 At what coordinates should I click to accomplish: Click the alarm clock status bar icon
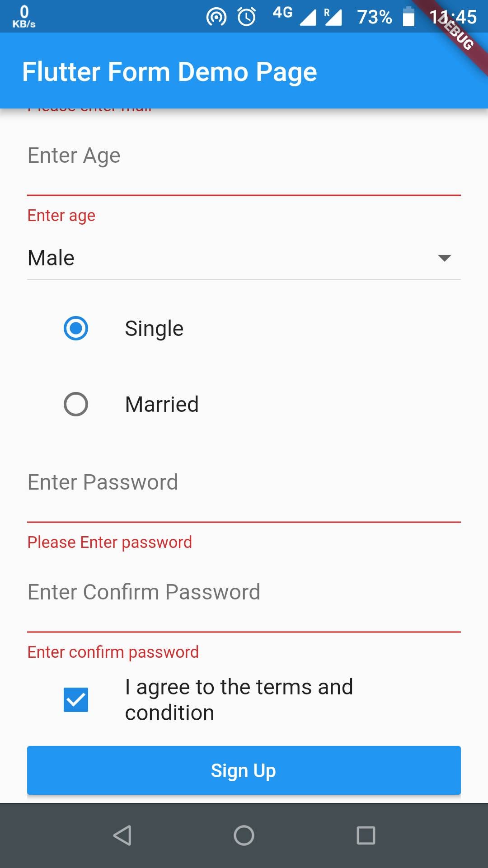point(246,16)
